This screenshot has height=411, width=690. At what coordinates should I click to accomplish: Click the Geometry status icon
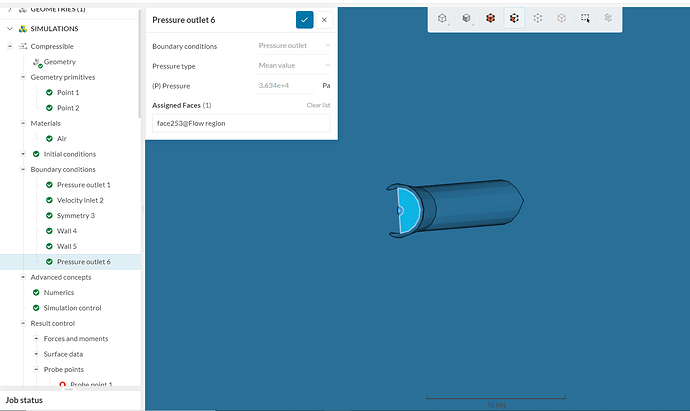(37, 62)
